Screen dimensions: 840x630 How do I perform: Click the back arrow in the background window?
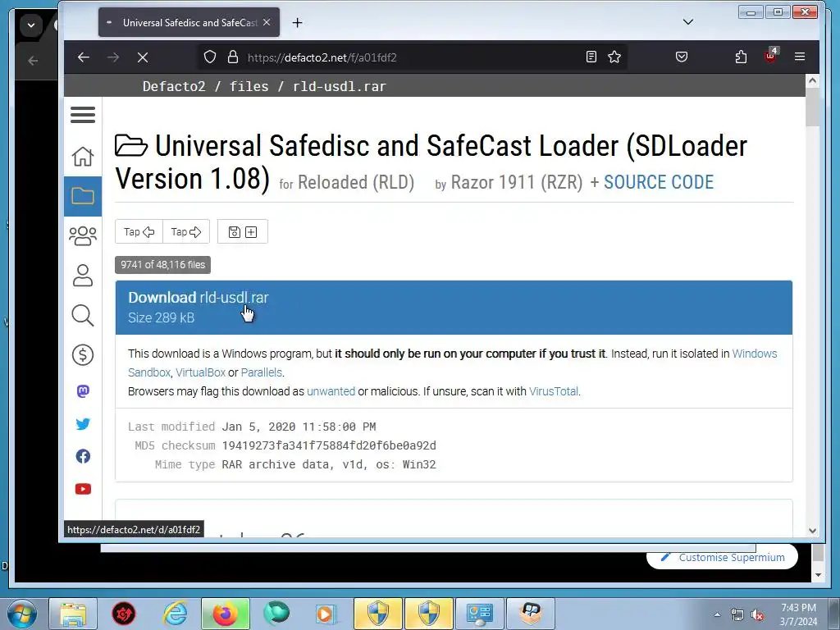33,61
